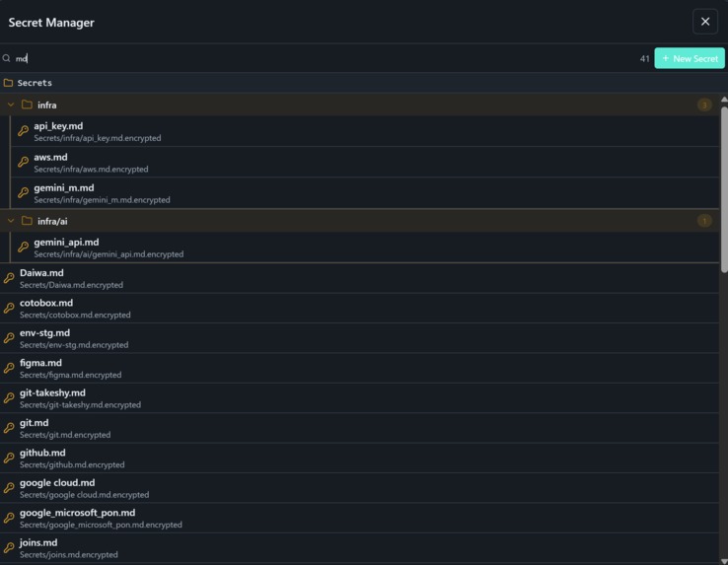Image resolution: width=728 pixels, height=565 pixels.
Task: Click the infra folder name
Action: point(47,106)
